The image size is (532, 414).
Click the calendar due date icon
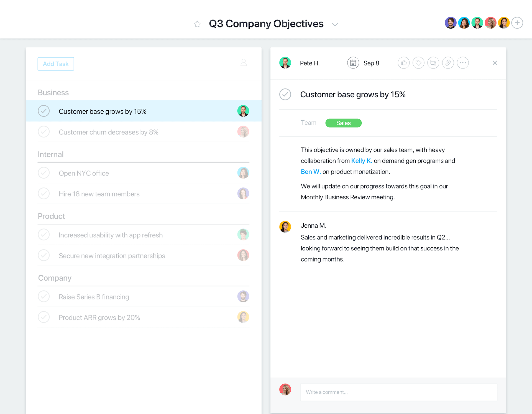click(x=353, y=63)
